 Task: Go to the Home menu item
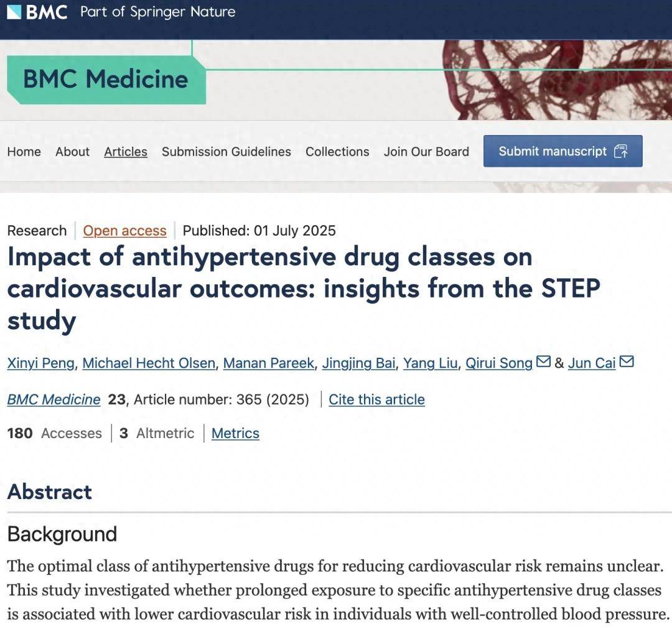click(x=24, y=152)
